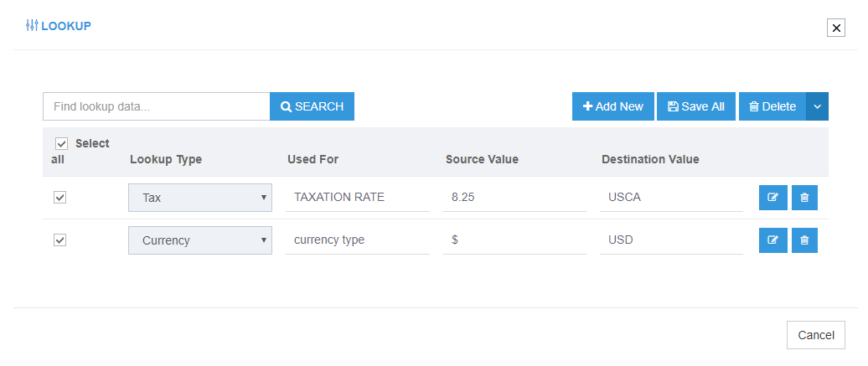Click the Lookup sliders icon in header
This screenshot has height=366, width=868.
(x=32, y=26)
